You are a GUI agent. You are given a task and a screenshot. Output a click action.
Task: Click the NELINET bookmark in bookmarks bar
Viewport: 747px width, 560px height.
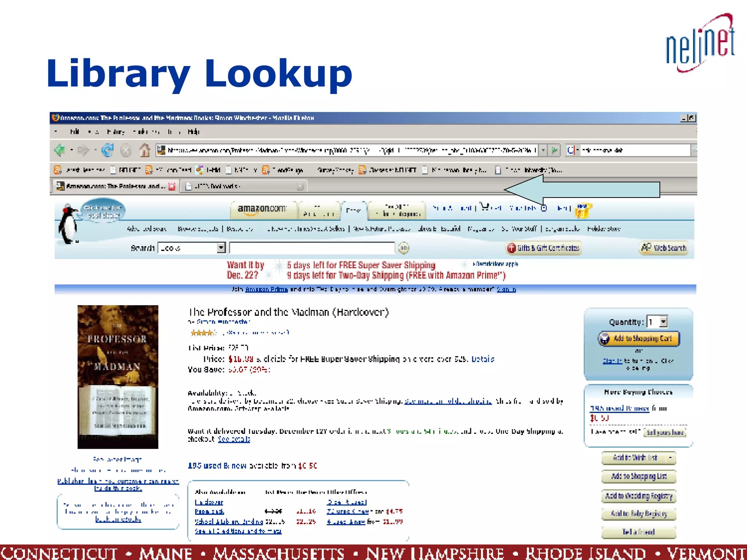click(x=126, y=170)
